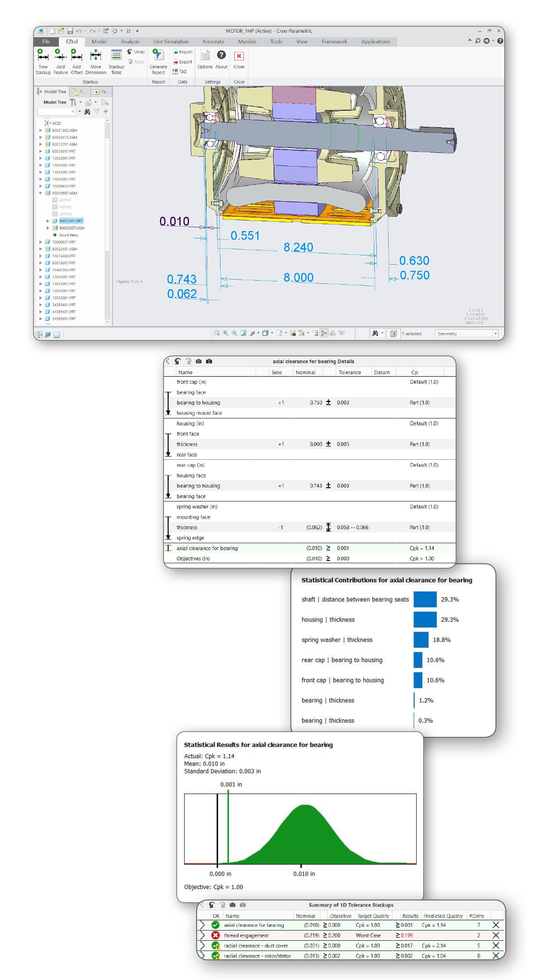Click Import in the Data group

point(182,52)
